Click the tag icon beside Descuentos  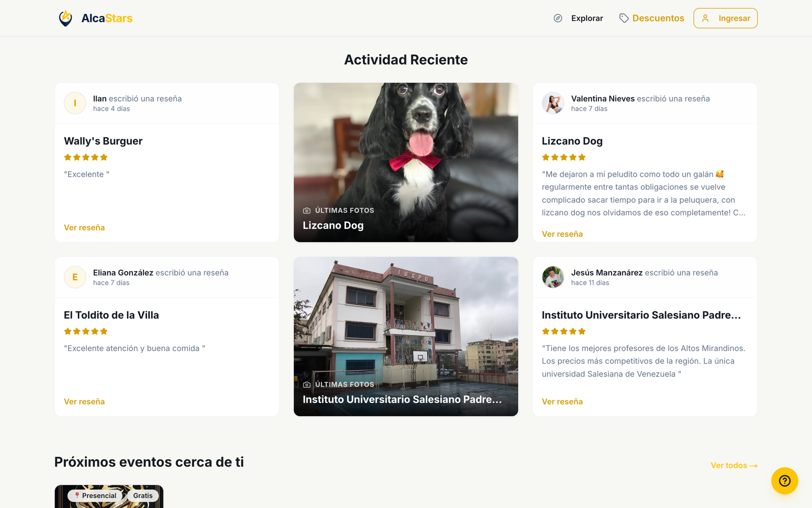(624, 18)
